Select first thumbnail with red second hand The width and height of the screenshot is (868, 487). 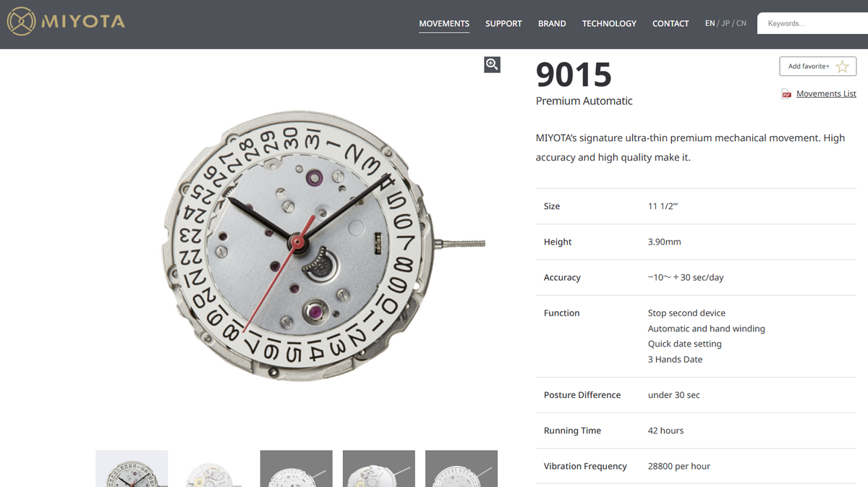pyautogui.click(x=132, y=469)
